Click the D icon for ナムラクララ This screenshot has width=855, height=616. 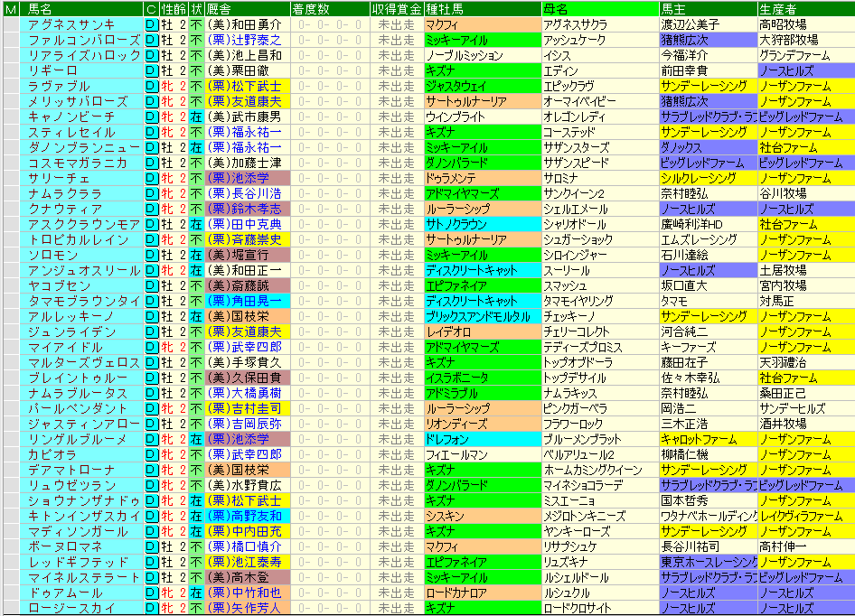coord(152,193)
